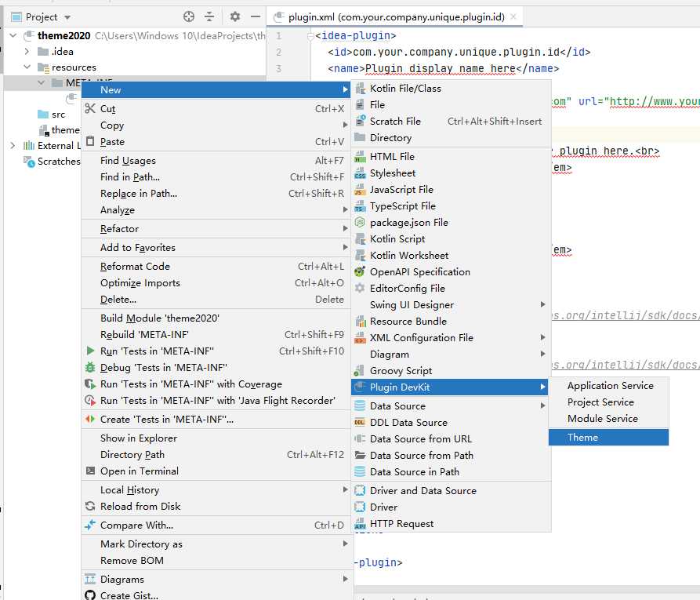Click the Kotlin File/Class icon
This screenshot has width=700, height=600.
pos(360,89)
